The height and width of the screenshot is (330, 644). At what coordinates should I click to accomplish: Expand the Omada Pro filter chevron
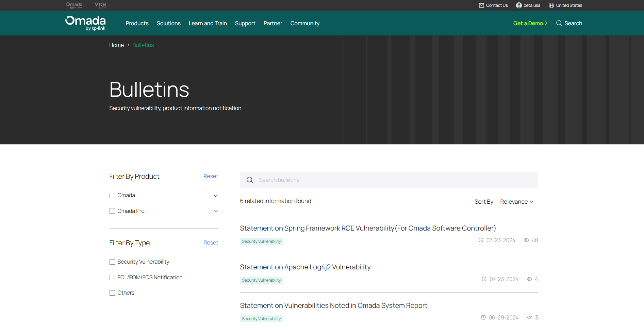[216, 211]
